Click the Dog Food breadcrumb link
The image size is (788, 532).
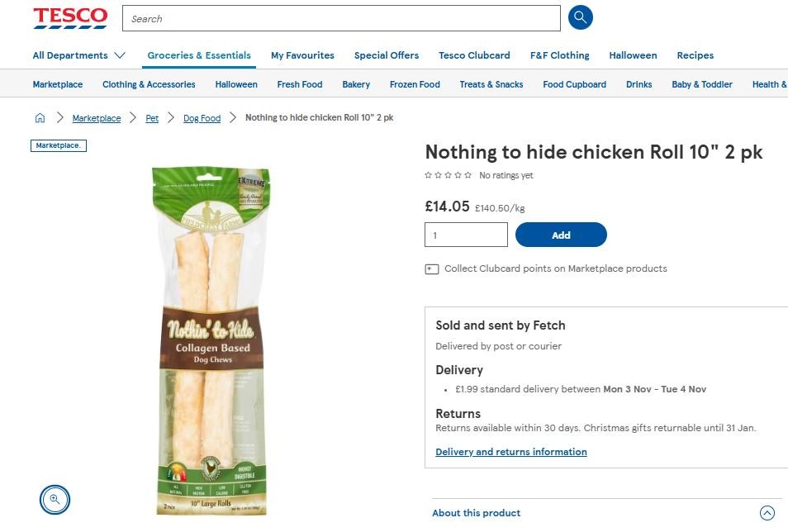tap(202, 118)
